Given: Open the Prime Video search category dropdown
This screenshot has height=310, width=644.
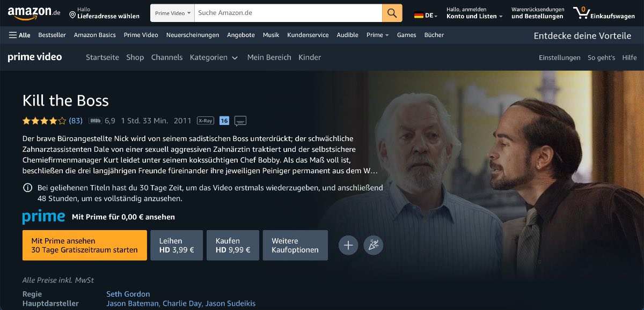Looking at the screenshot, I should point(172,13).
